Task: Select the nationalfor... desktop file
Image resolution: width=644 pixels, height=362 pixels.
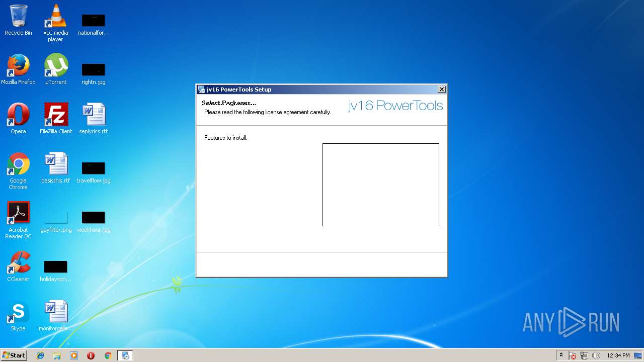Action: coord(93,24)
